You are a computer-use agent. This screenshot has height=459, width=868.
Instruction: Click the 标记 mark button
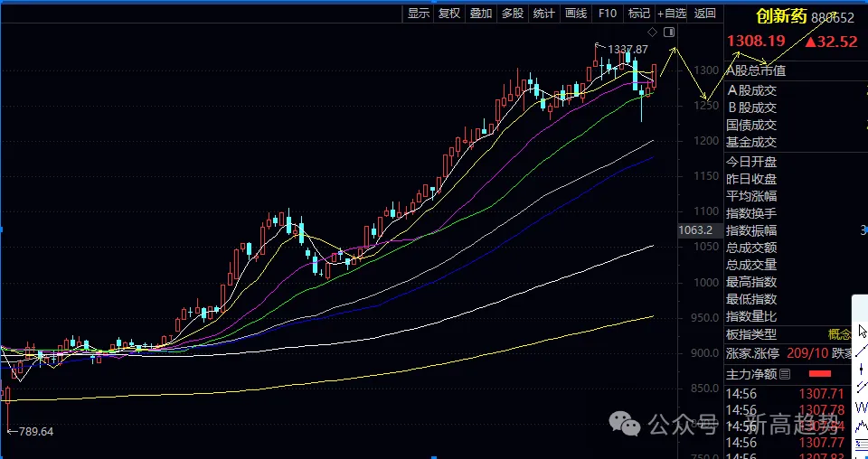click(639, 14)
